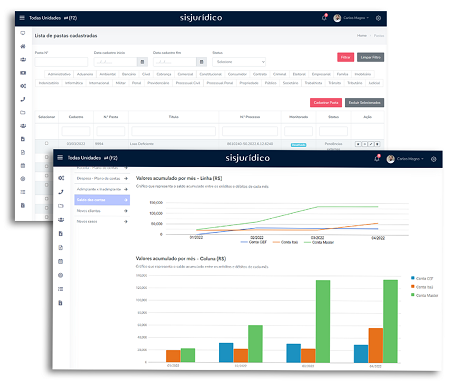Toggle the Ambiental category filter
This screenshot has height=384, width=450.
pyautogui.click(x=108, y=74)
